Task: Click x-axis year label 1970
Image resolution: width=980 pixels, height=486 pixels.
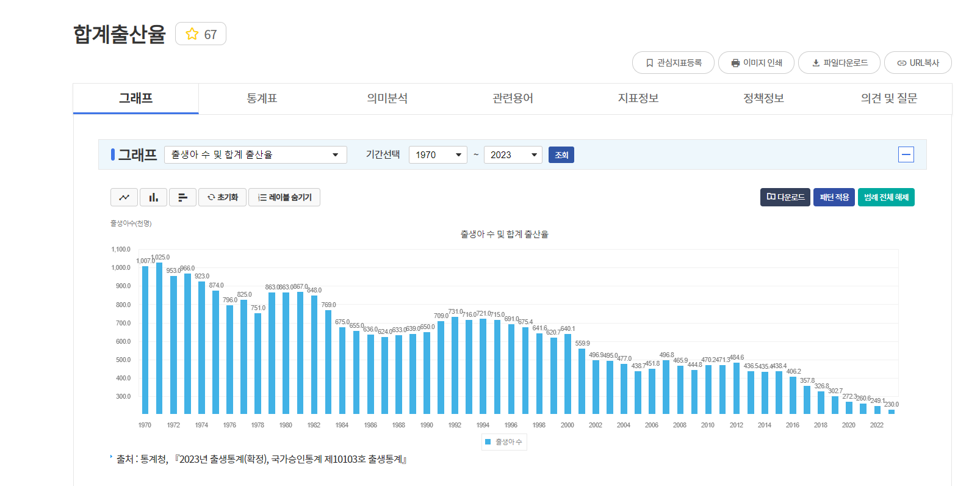Action: (145, 425)
